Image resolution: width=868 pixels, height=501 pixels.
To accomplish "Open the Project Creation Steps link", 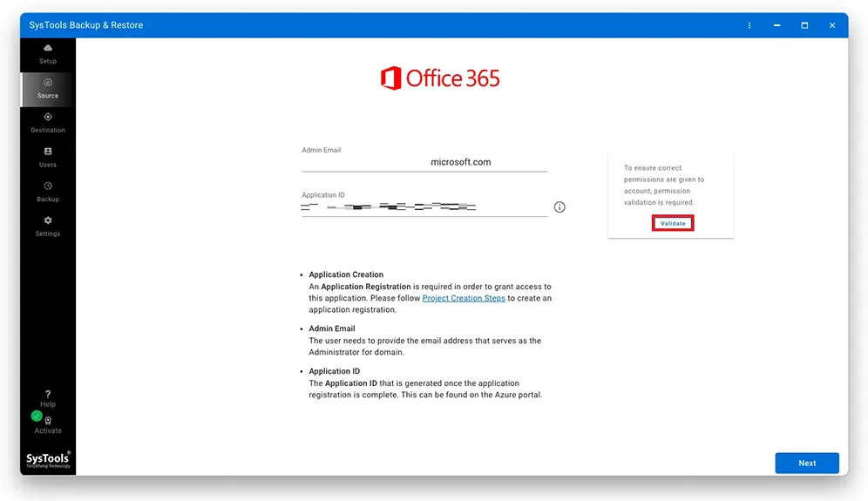I will point(464,298).
